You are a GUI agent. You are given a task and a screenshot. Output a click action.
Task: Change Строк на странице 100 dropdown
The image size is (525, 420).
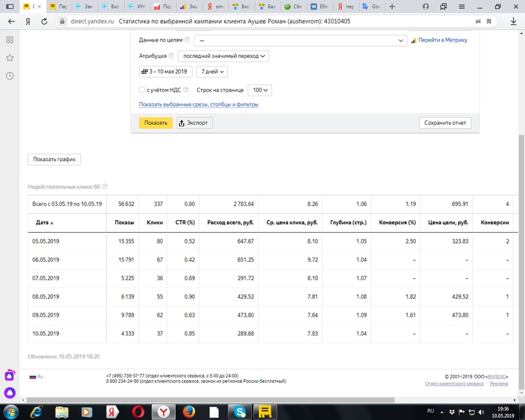click(x=260, y=90)
